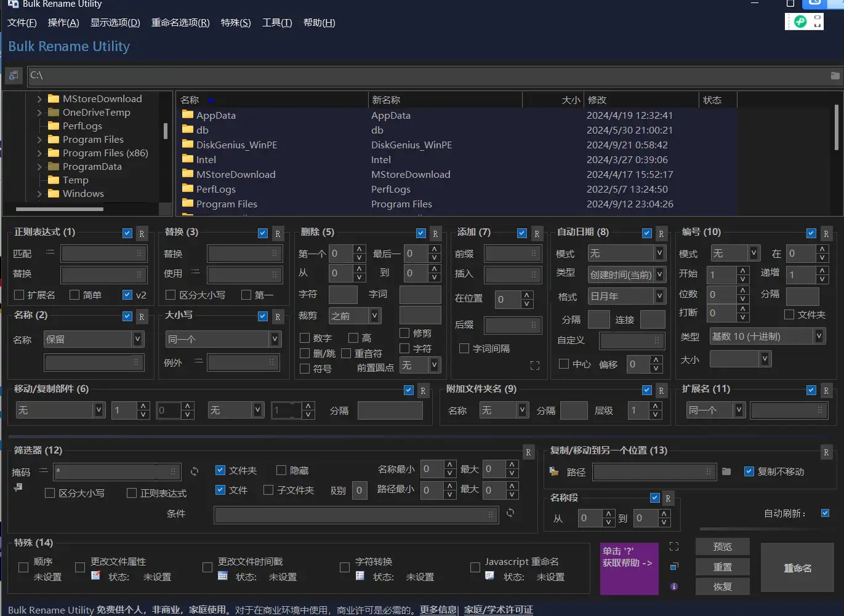Reset 编号 (10) panel with its R button
Screen dimensions: 844x616
(x=826, y=234)
